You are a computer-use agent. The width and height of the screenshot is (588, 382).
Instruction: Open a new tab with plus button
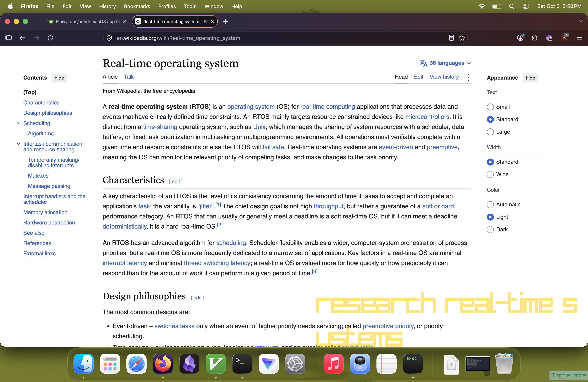click(225, 22)
